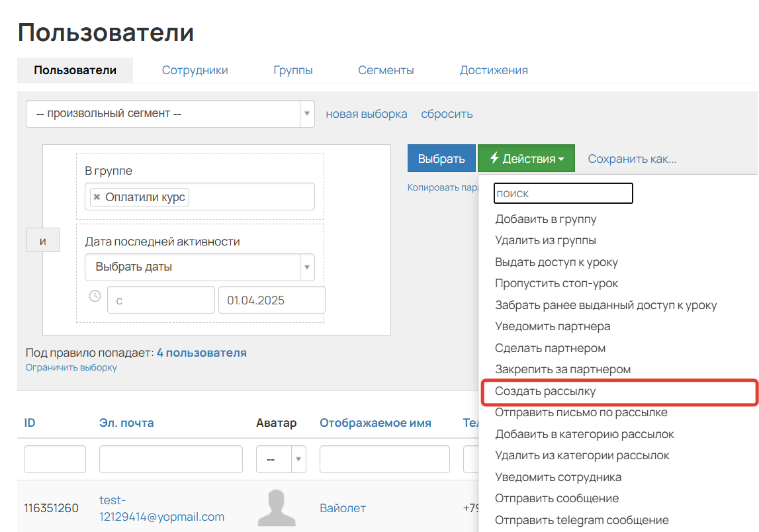Click the Эл. почта filter input
Image resolution: width=759 pixels, height=532 pixels.
coord(171,459)
